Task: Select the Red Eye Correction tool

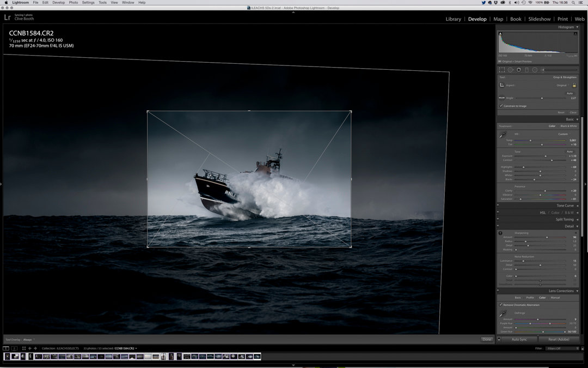Action: tap(519, 70)
